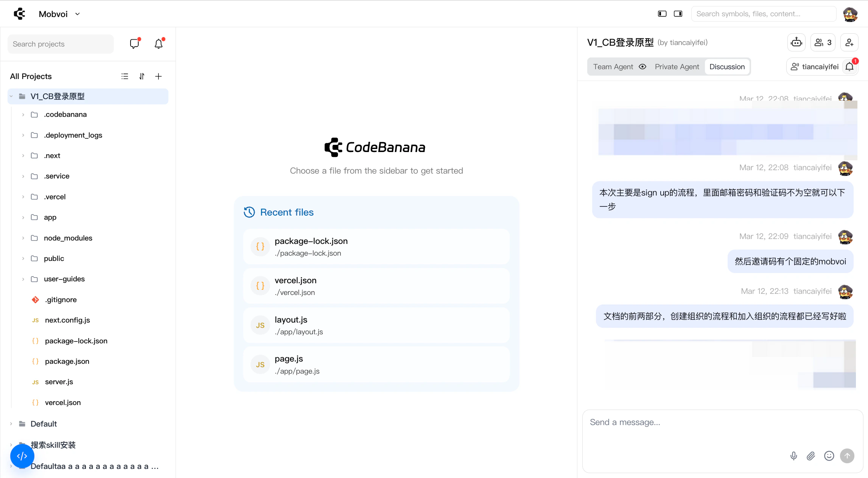Toggle Team Agent visibility eye icon
The width and height of the screenshot is (868, 478).
click(642, 67)
